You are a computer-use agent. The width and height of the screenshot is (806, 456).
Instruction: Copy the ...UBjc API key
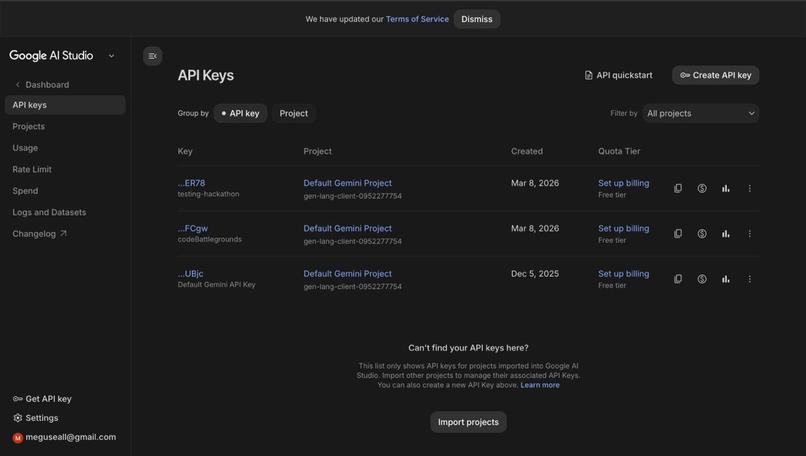click(x=678, y=279)
